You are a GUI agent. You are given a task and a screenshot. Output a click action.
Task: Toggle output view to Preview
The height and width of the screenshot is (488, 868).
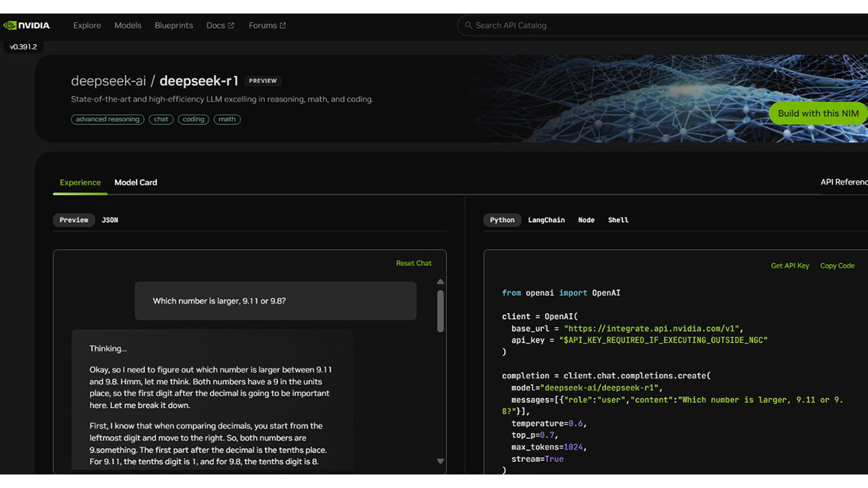click(x=74, y=220)
